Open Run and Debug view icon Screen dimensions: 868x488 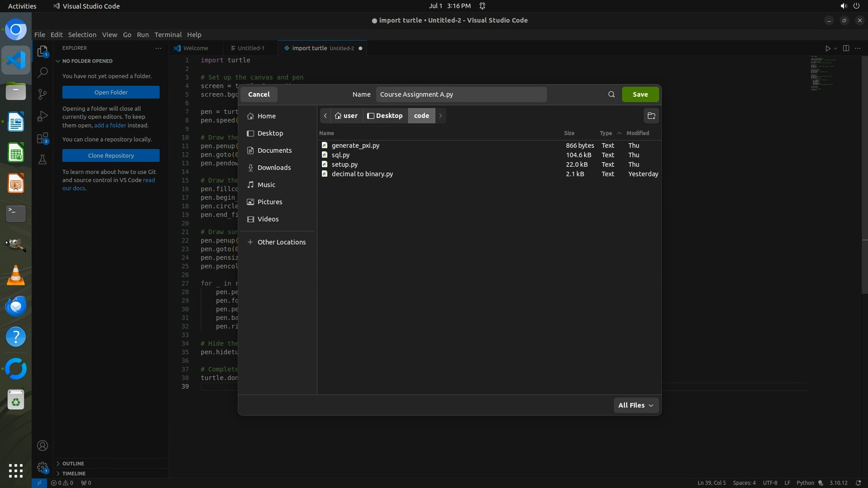tap(42, 116)
